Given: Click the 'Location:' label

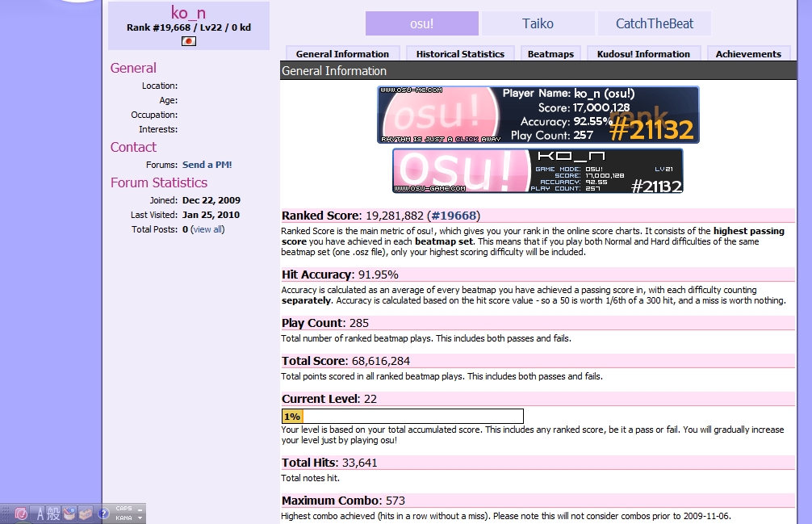Looking at the screenshot, I should pos(160,86).
